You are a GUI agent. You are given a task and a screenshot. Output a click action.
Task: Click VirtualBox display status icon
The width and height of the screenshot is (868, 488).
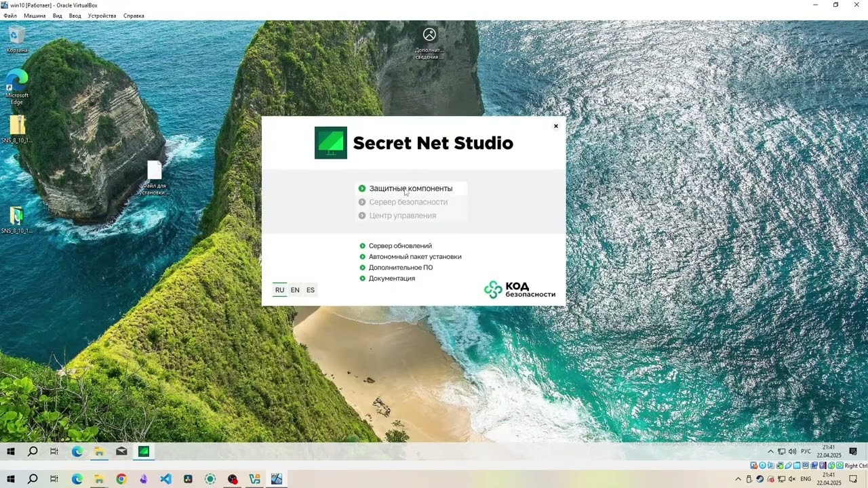(806, 466)
